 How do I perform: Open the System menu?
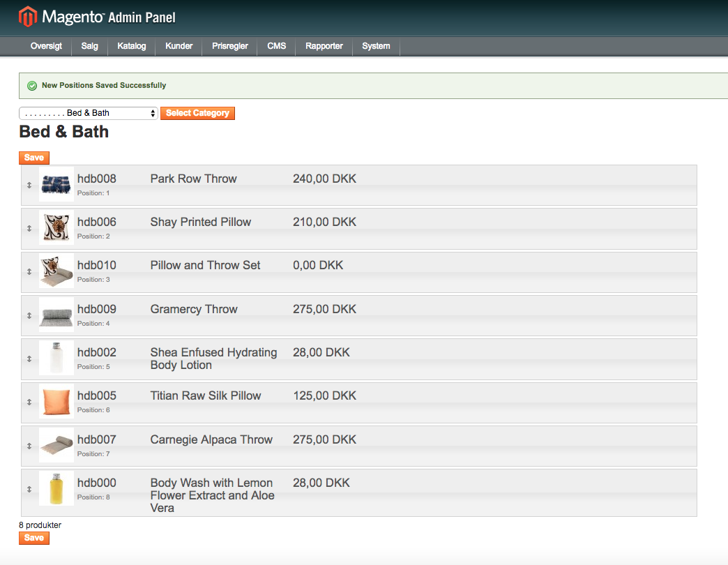pos(376,46)
